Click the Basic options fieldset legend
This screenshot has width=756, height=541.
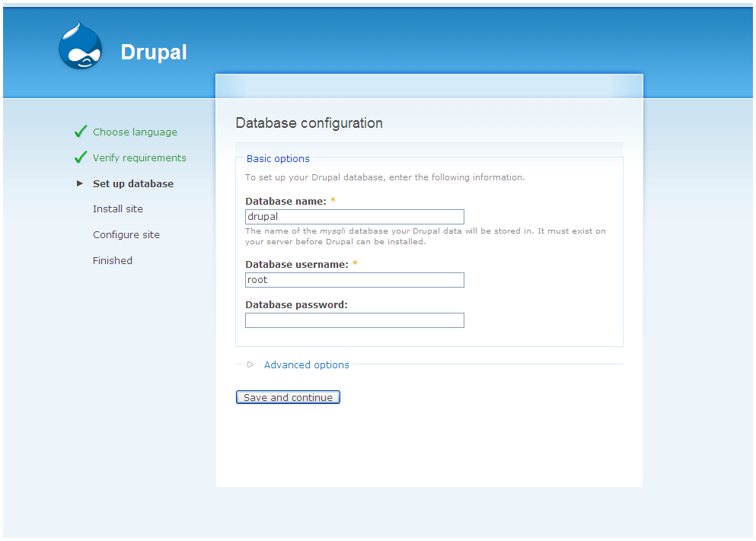point(278,158)
